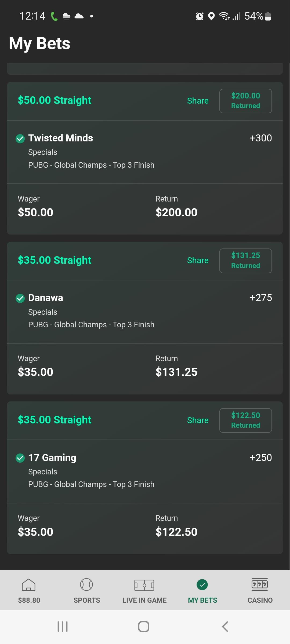Tap the Danawa +275 odds value
Viewport: 290px width, 644px height.
(260, 298)
